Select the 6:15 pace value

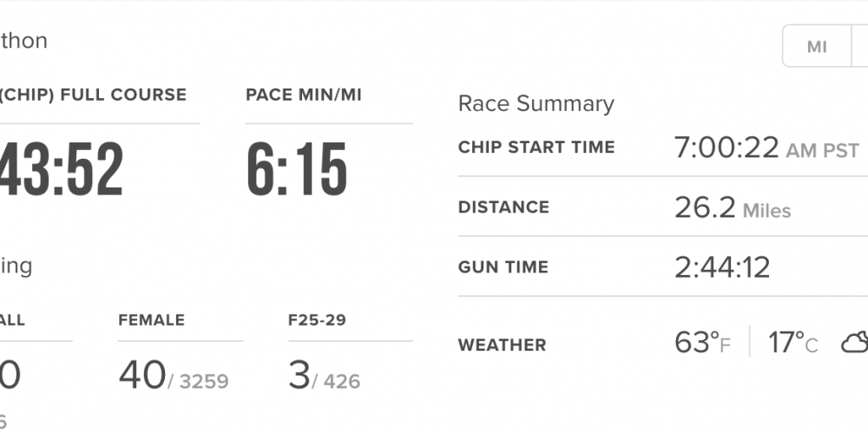[x=297, y=169]
